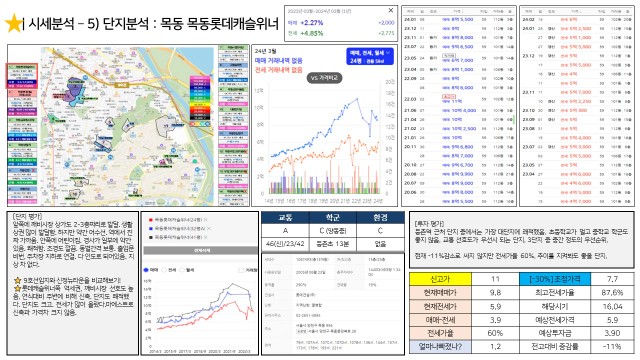Click the red-outlined legend card beside the map
Image resolution: width=640 pixels, height=360 pixels.
click(x=22, y=76)
